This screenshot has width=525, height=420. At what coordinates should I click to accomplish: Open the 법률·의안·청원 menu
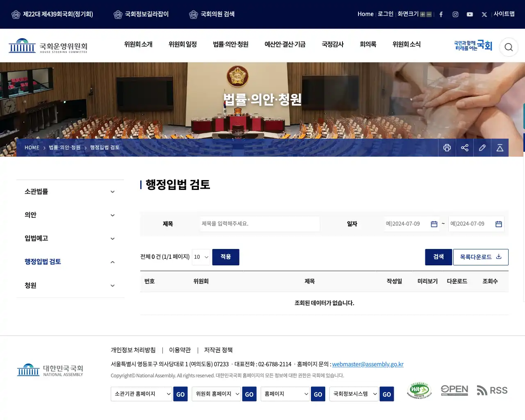[231, 44]
